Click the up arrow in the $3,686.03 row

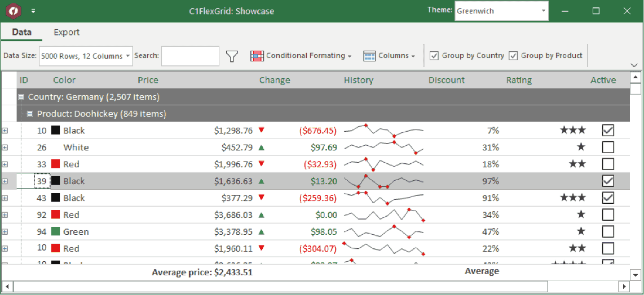point(261,214)
